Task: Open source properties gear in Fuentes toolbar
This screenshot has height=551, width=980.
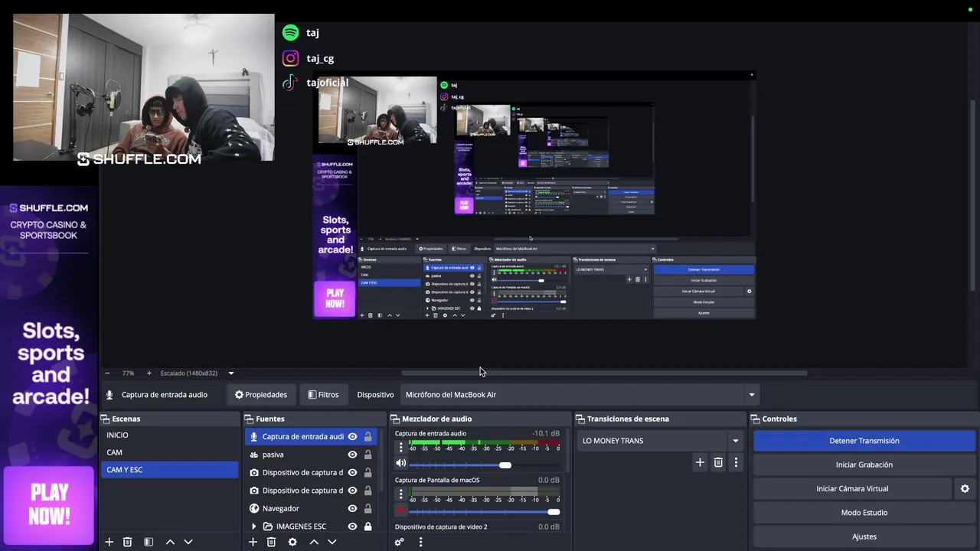Action: (x=292, y=542)
